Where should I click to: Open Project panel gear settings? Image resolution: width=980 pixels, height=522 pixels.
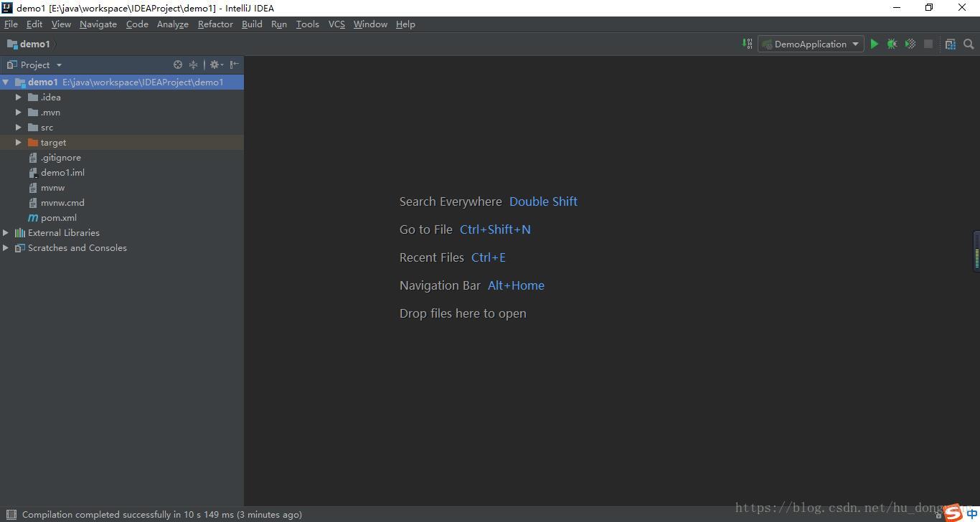216,65
